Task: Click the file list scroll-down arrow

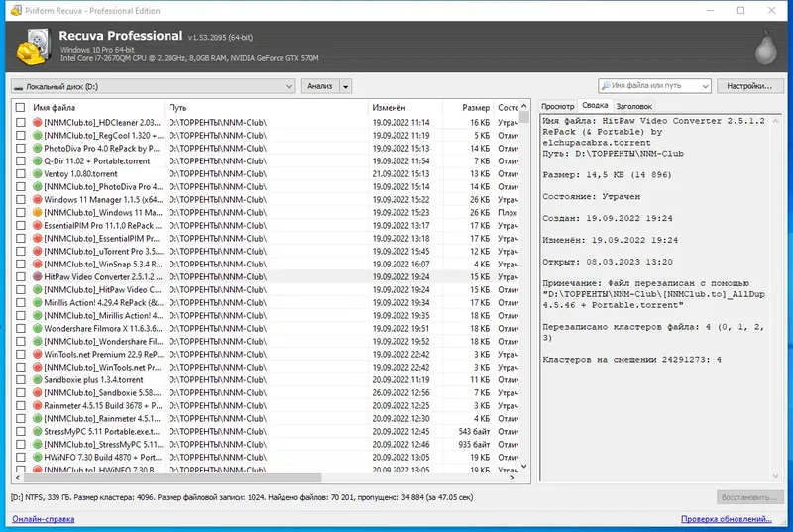Action: (x=524, y=466)
